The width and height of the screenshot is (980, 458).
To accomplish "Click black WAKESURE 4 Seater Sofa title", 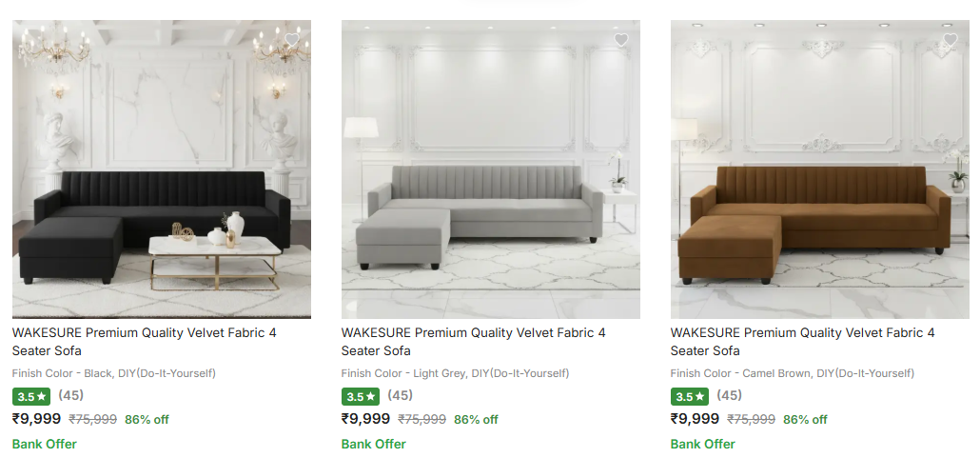I will [x=145, y=342].
